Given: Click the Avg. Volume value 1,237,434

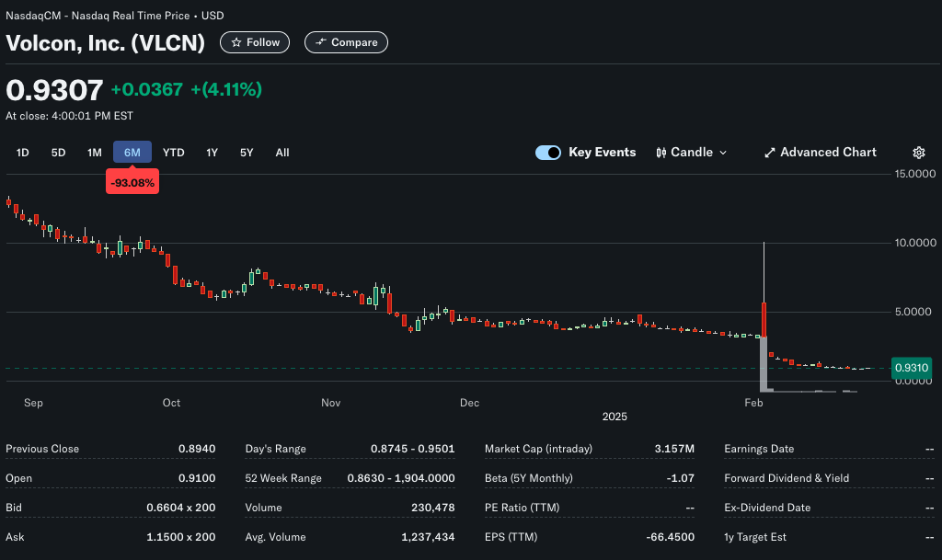Looking at the screenshot, I should coord(428,537).
